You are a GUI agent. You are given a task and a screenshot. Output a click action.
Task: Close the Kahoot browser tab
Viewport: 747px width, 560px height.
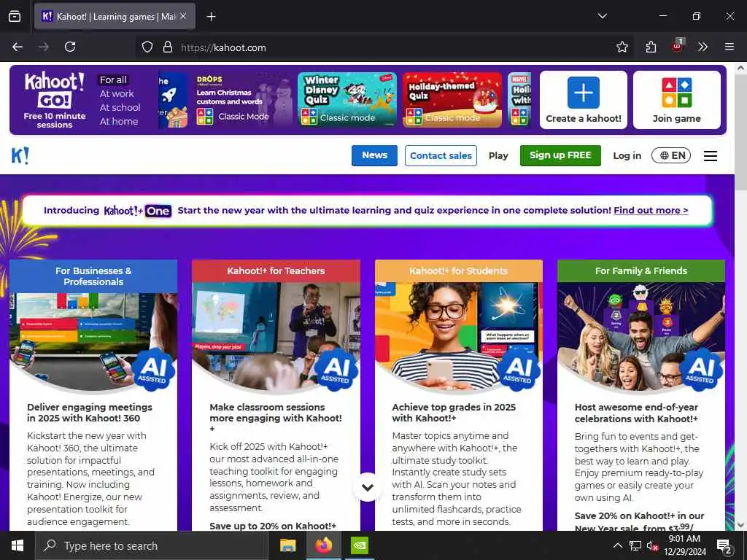183,16
